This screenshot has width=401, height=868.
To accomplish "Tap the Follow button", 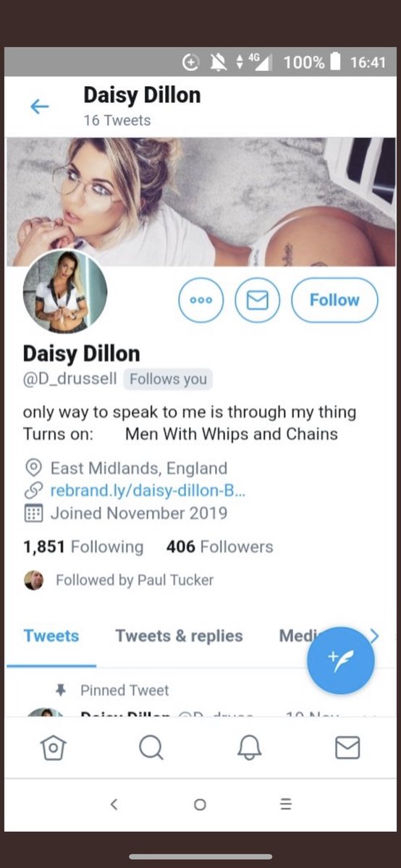I will pyautogui.click(x=334, y=299).
